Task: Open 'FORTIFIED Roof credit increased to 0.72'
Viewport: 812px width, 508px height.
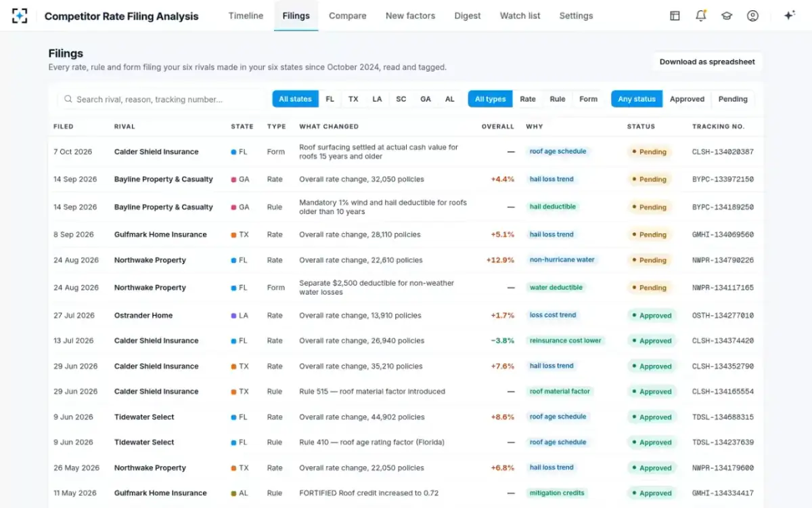Action: click(369, 493)
